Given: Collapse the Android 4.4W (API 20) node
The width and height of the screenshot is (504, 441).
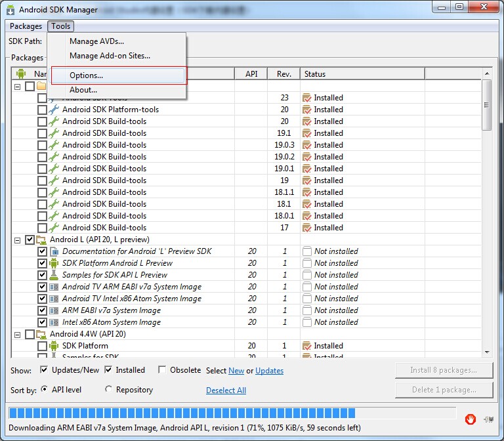Looking at the screenshot, I should 17,335.
